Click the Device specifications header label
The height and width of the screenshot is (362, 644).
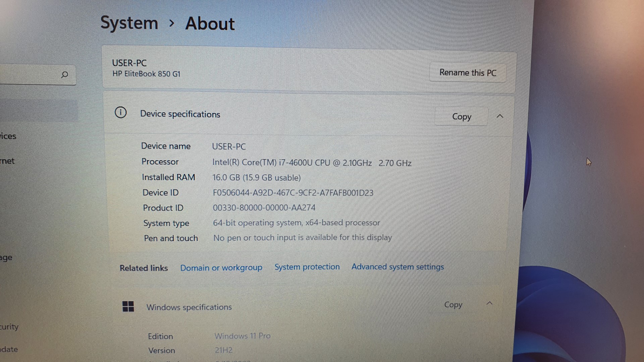pyautogui.click(x=180, y=114)
